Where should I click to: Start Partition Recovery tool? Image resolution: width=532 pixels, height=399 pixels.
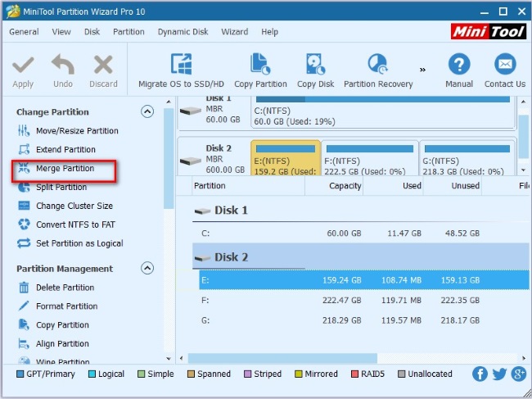pyautogui.click(x=377, y=66)
